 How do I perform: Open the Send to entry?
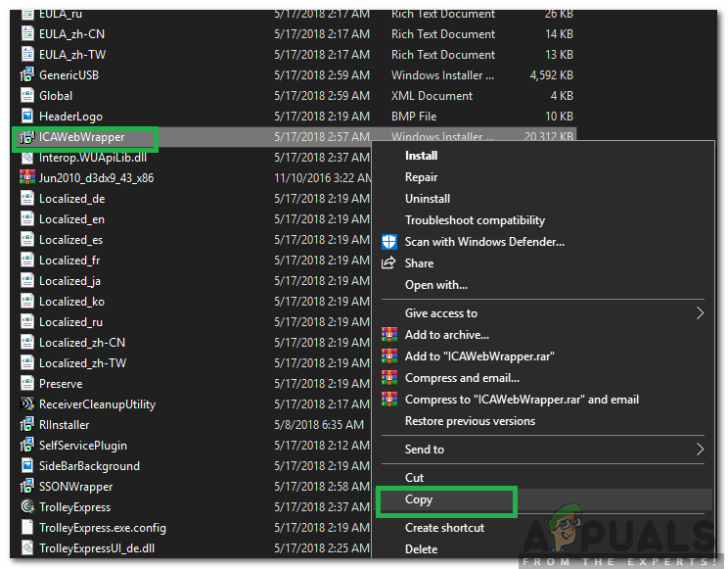pyautogui.click(x=425, y=450)
